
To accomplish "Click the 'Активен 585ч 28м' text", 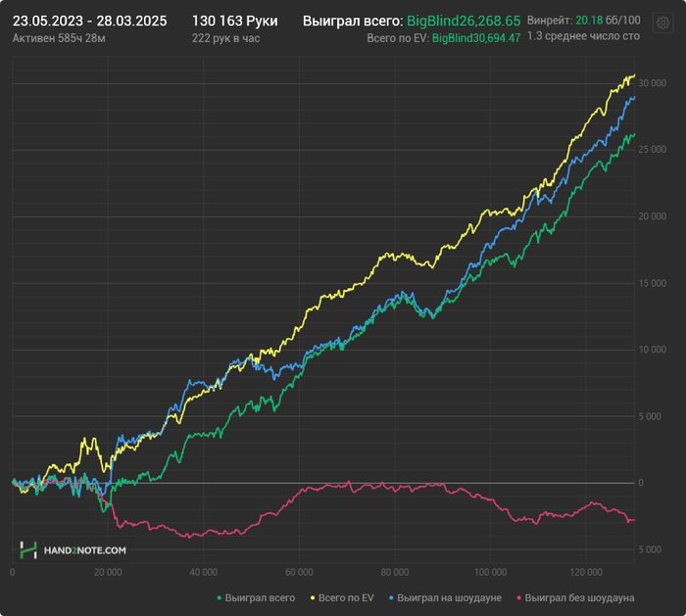I will 59,38.
